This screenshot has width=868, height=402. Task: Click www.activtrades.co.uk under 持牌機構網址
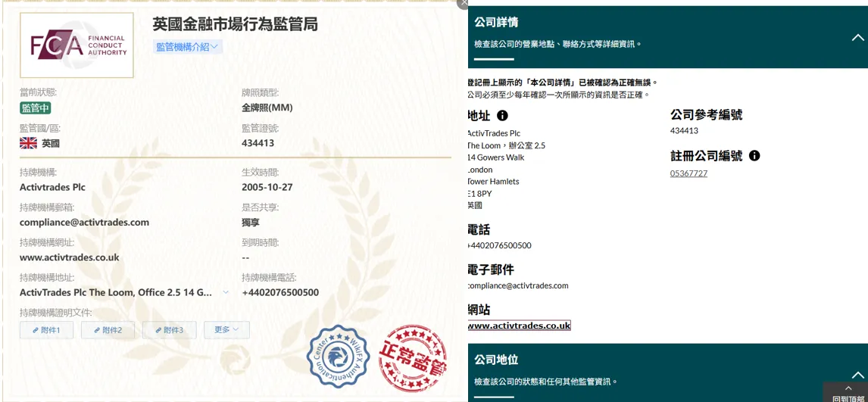(x=69, y=257)
